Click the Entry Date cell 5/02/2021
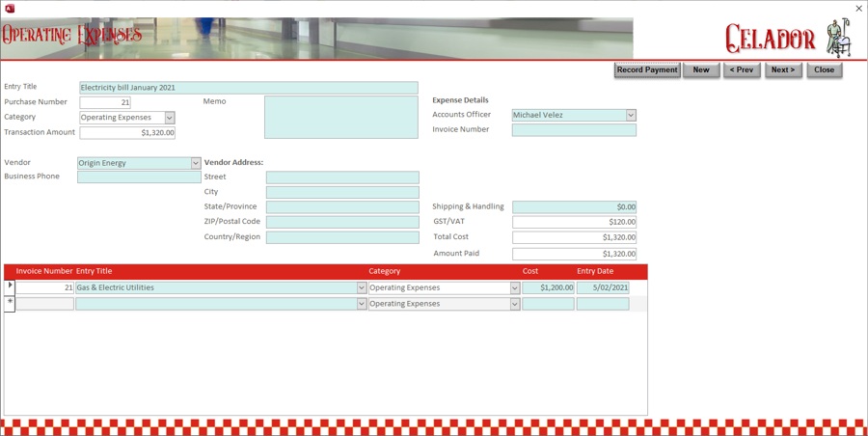The image size is (868, 436). [603, 288]
